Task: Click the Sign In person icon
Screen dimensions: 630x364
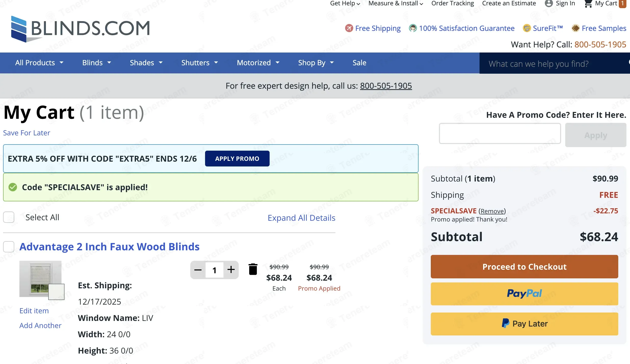Action: pyautogui.click(x=549, y=4)
